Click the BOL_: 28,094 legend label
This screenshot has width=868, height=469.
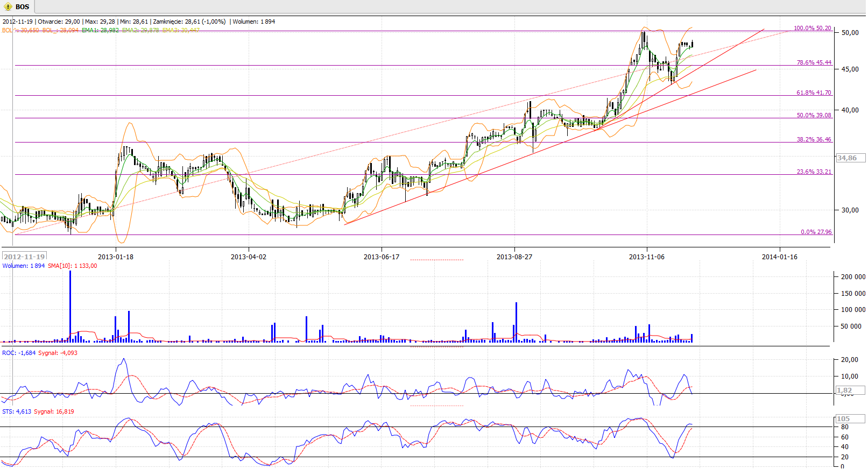61,30
